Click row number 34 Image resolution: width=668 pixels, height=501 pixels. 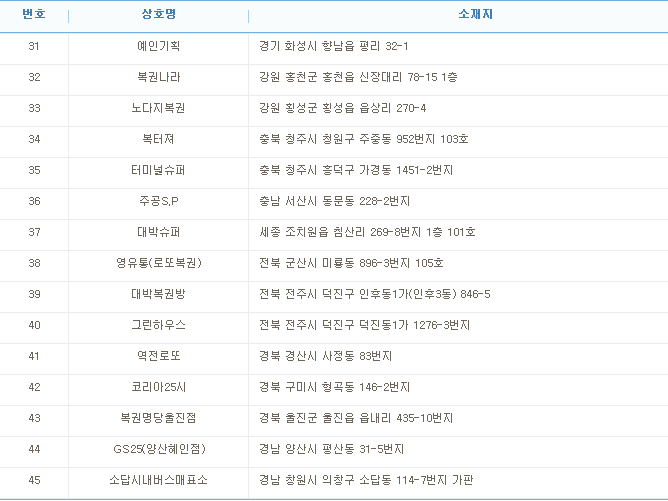tap(34, 139)
